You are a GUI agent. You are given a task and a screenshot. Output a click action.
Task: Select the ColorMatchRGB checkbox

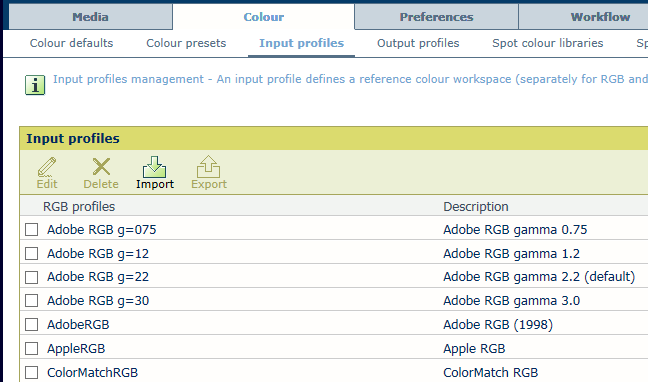click(x=31, y=372)
